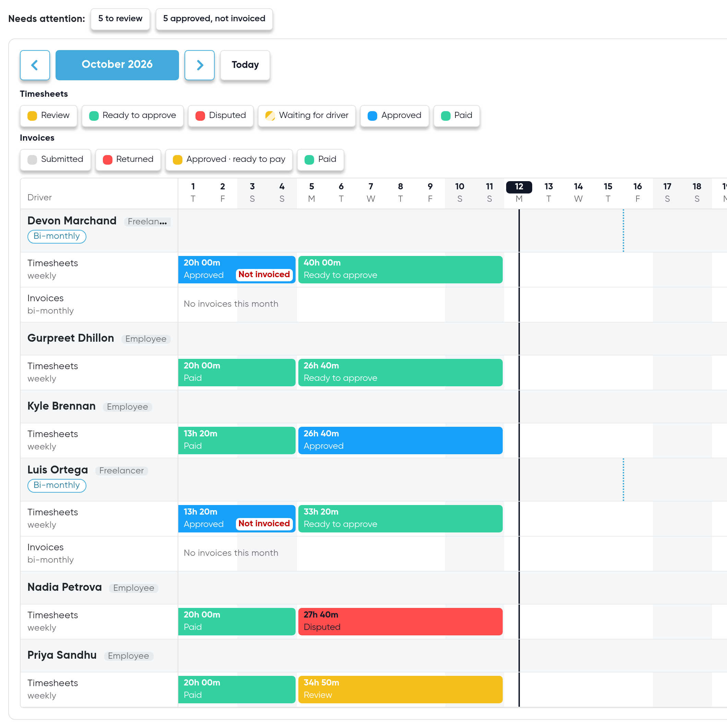Click Luis Ortega's Bi-monthly tag
Screen dimensions: 727x728
pyautogui.click(x=57, y=485)
